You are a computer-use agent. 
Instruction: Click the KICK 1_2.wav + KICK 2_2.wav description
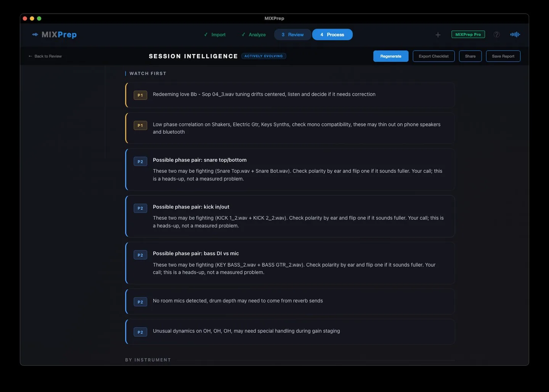click(298, 222)
